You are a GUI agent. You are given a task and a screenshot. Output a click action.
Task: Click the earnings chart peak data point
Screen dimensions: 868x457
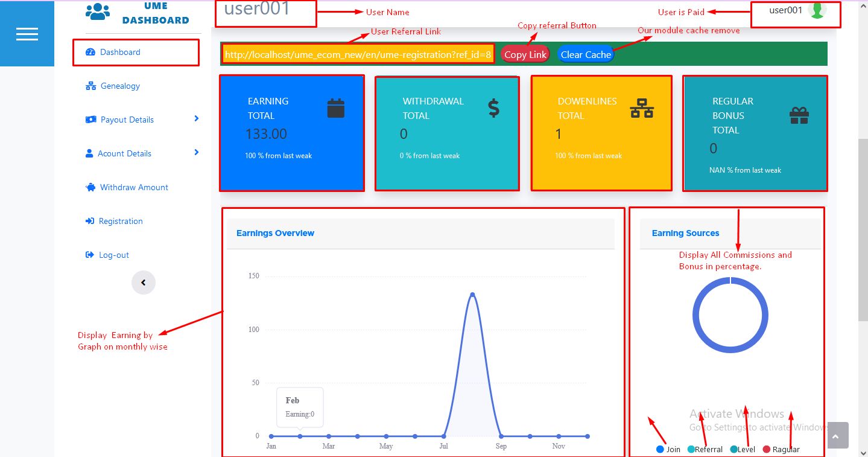click(x=472, y=295)
